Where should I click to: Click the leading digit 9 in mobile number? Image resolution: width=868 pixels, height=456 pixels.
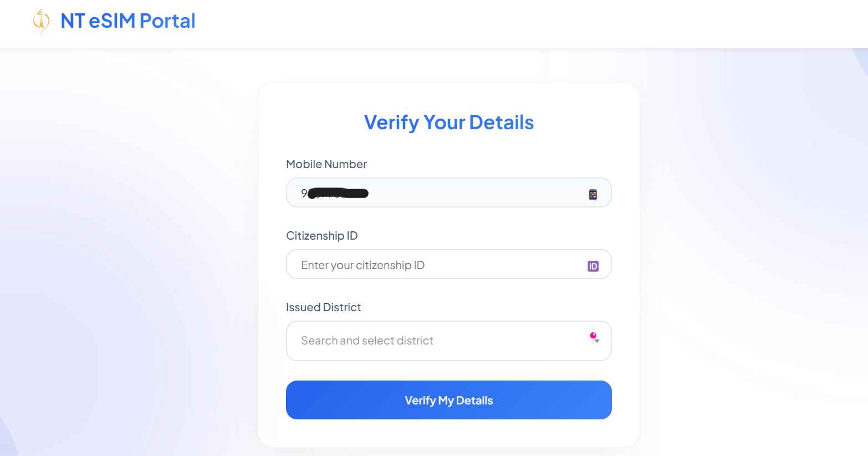pyautogui.click(x=304, y=193)
